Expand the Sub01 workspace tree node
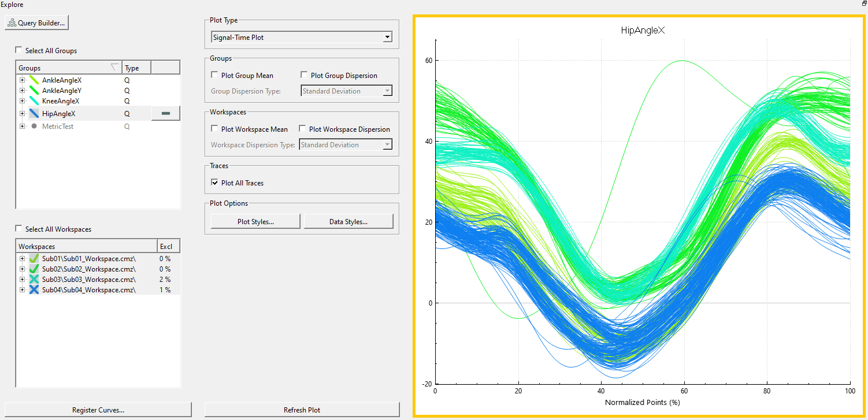 click(23, 258)
